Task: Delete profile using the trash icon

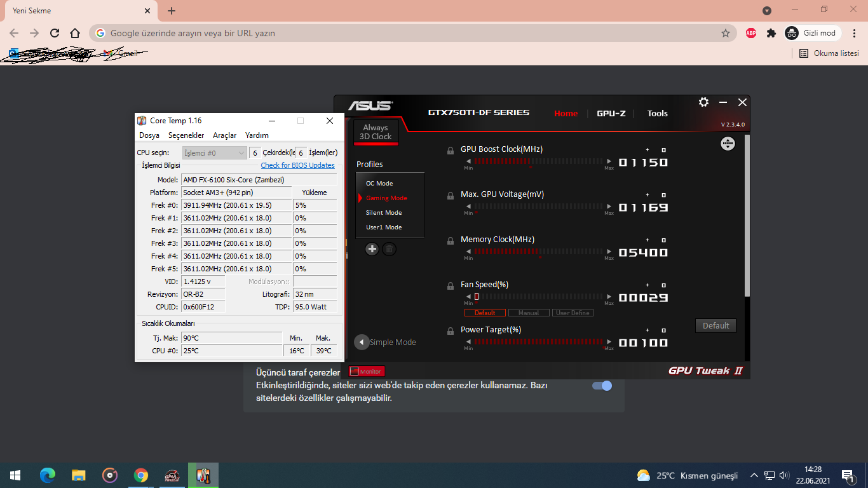Action: [x=390, y=249]
